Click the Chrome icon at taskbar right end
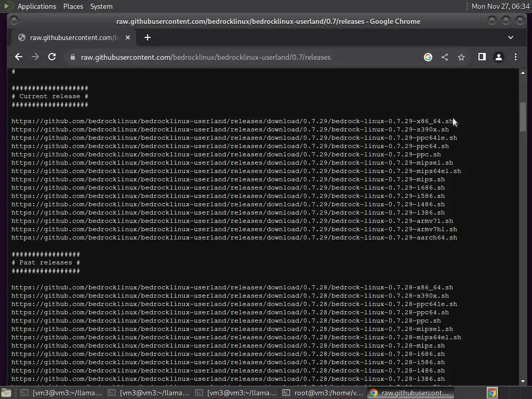 (492, 393)
